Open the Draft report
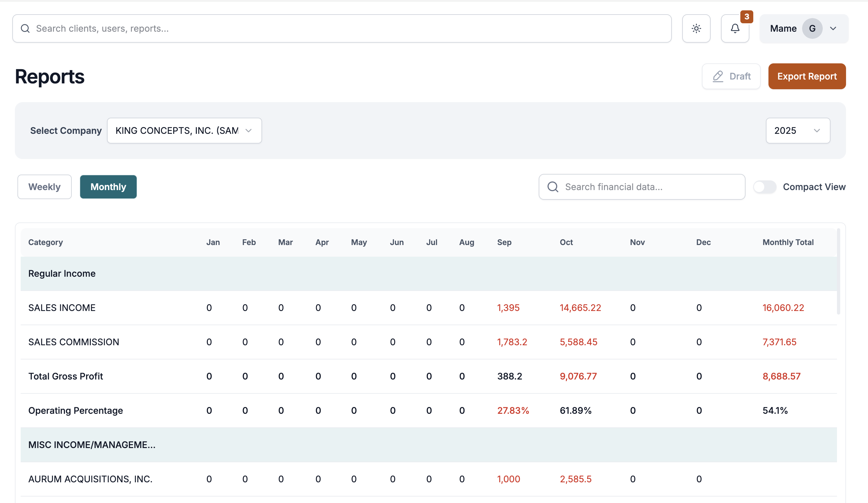Screen dimensions: 868x503 731,76
